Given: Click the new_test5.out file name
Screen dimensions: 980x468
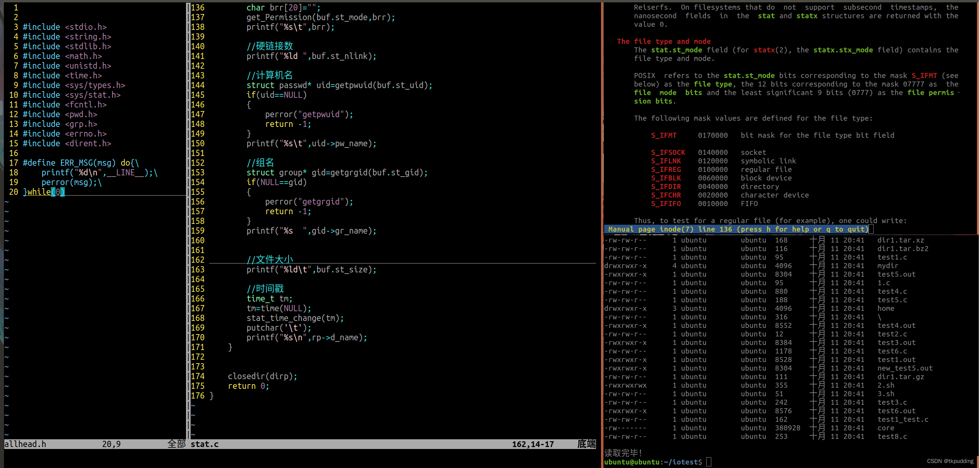Looking at the screenshot, I should tap(905, 368).
